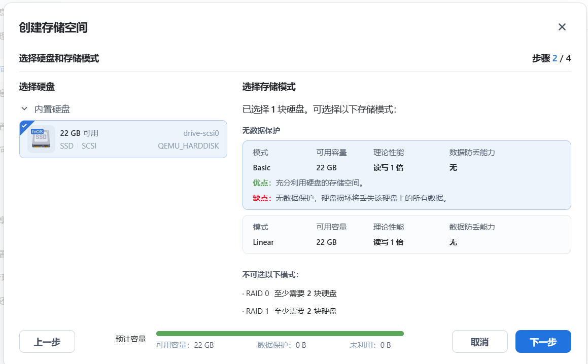Click the 缺点 disadvantage line in Basic
This screenshot has height=364, width=588.
pos(351,198)
